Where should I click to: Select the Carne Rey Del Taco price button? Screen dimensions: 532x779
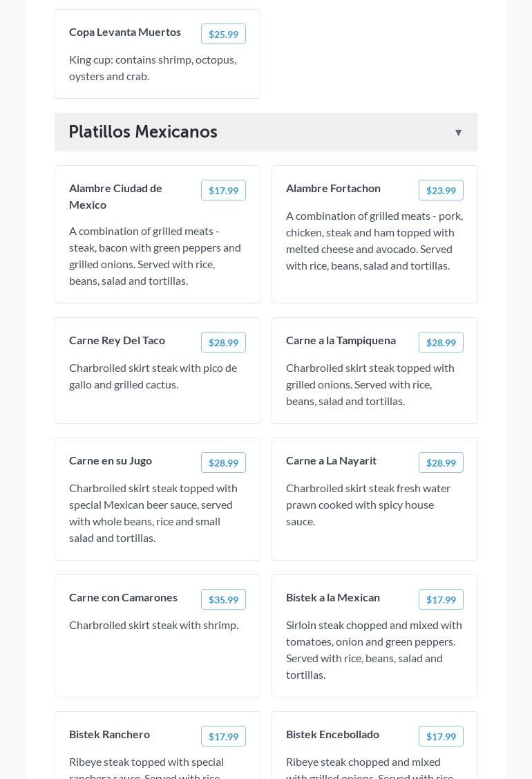223,342
